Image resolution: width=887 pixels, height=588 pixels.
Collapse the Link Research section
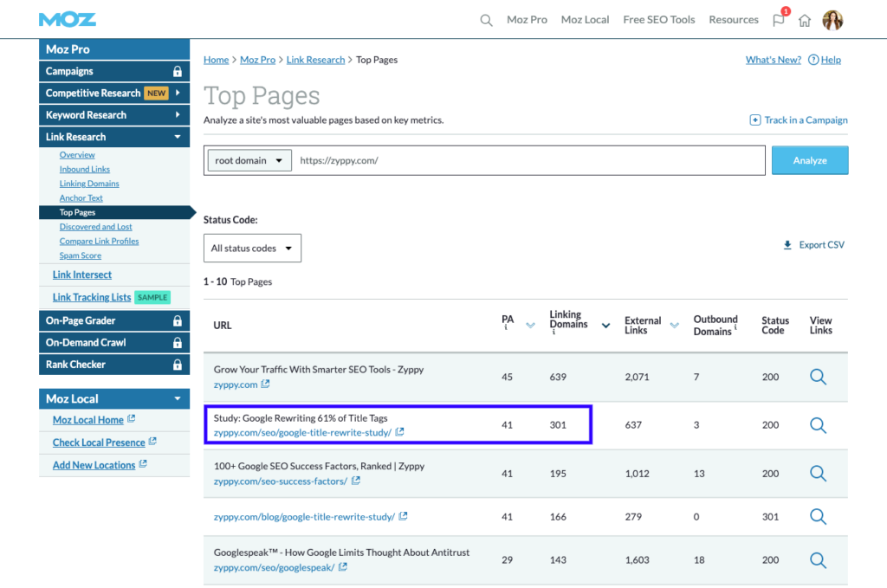pos(178,137)
